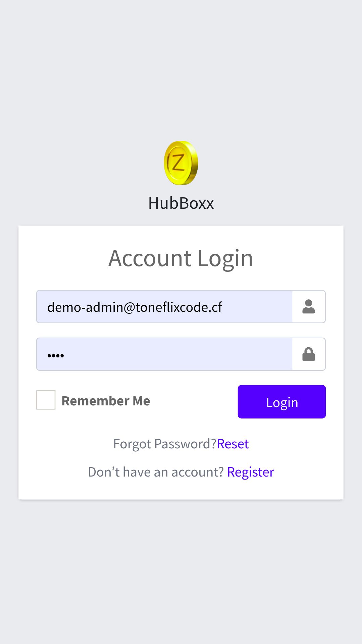Open the Reset password link
Screen dimensions: 362x644
[233, 444]
